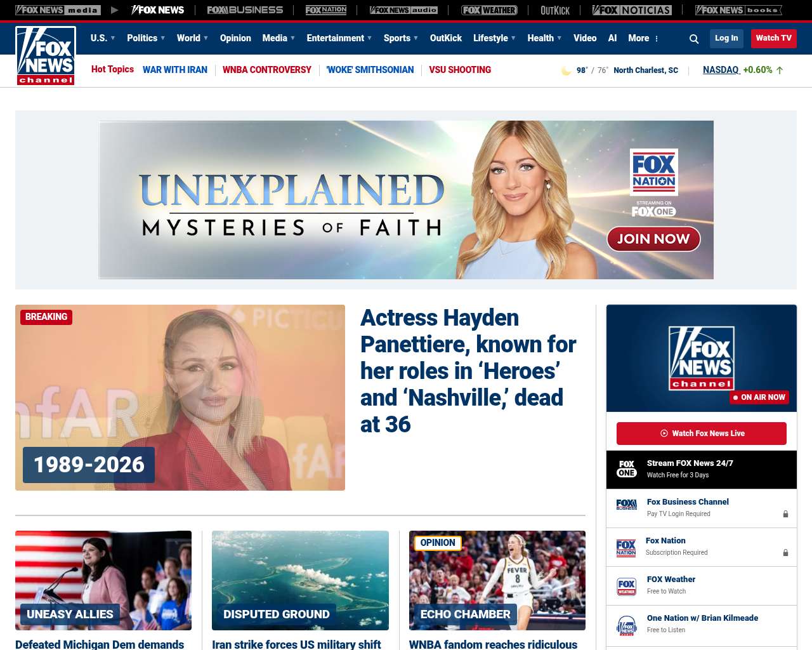This screenshot has width=812, height=650.
Task: Open the WNBA Controversy hot topic
Action: (267, 70)
